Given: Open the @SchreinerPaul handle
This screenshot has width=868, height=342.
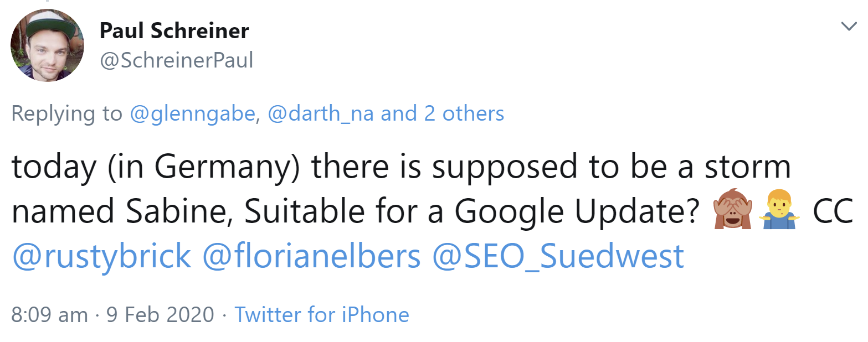Looking at the screenshot, I should click(x=176, y=60).
